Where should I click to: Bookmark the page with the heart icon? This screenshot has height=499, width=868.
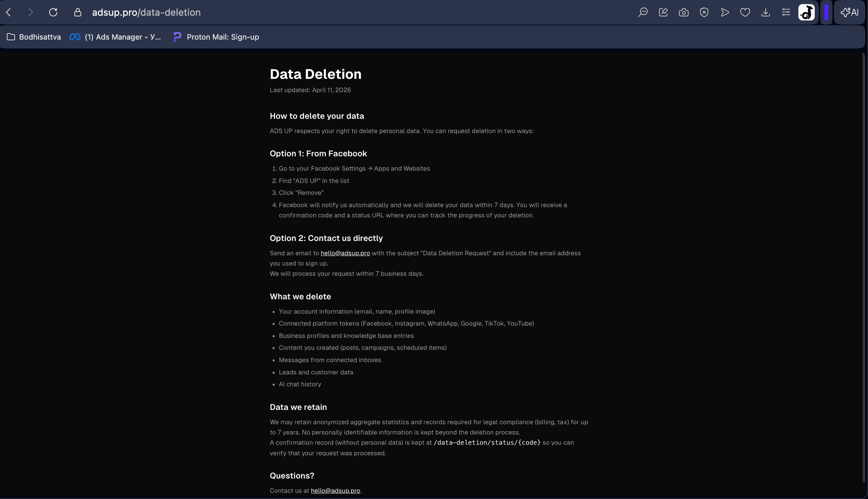point(745,12)
